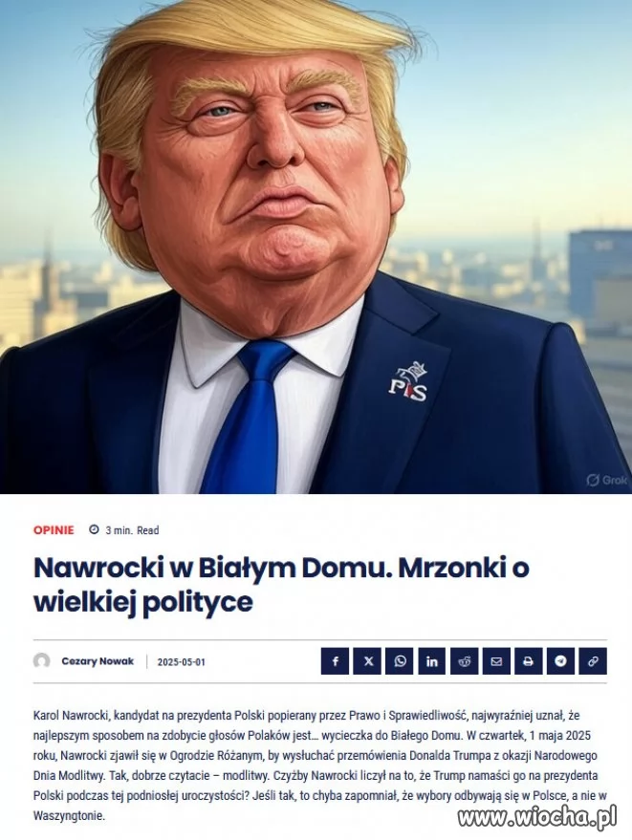Viewport: 632px width, 840px height.
Task: Click the PiS logo pin on the lapel
Action: point(408,382)
